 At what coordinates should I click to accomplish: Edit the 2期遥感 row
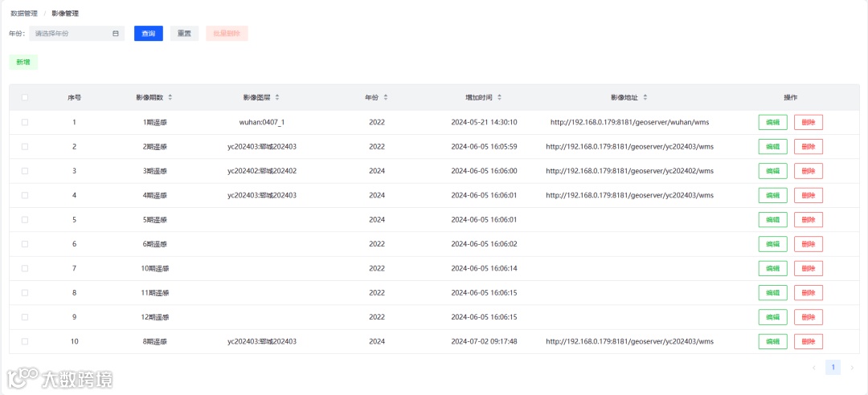click(x=773, y=147)
